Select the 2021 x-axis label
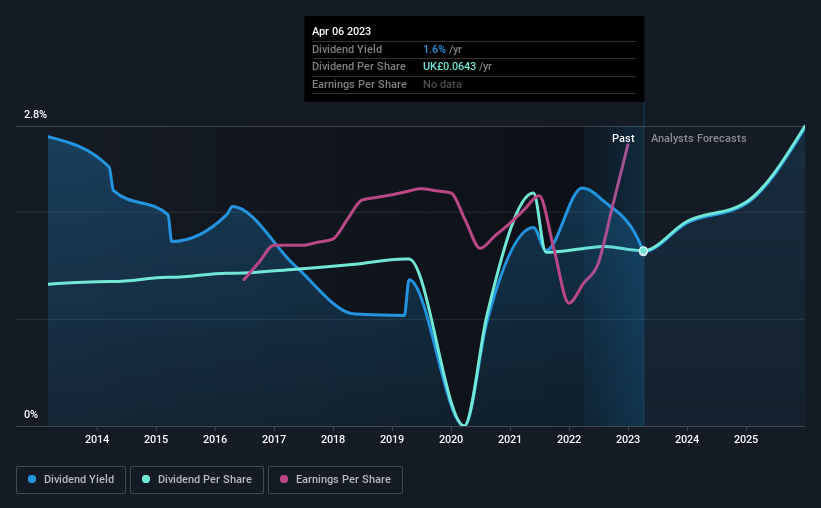 (x=509, y=439)
